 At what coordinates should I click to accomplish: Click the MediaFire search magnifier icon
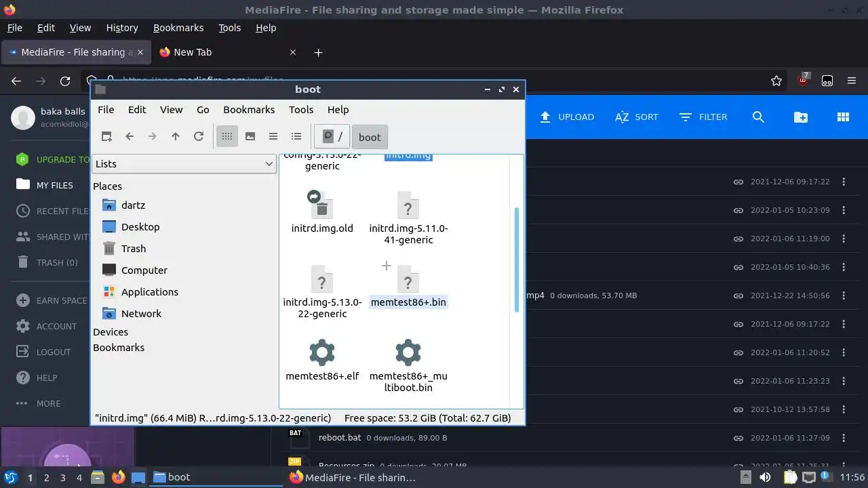pos(758,117)
